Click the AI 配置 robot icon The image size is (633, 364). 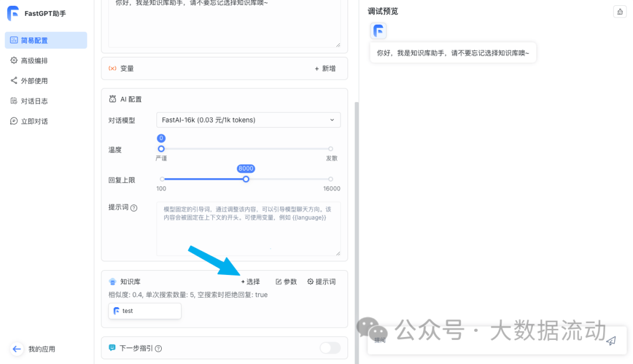click(113, 99)
